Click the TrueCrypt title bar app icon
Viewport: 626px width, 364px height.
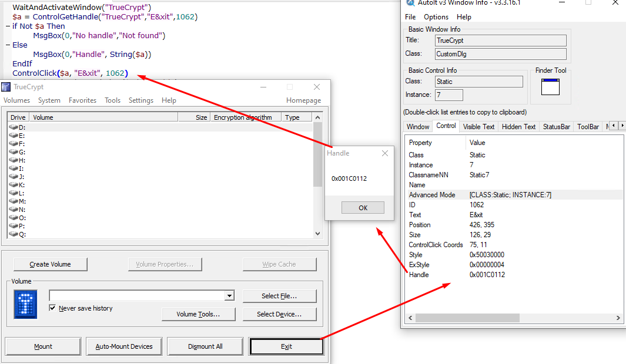(x=6, y=87)
